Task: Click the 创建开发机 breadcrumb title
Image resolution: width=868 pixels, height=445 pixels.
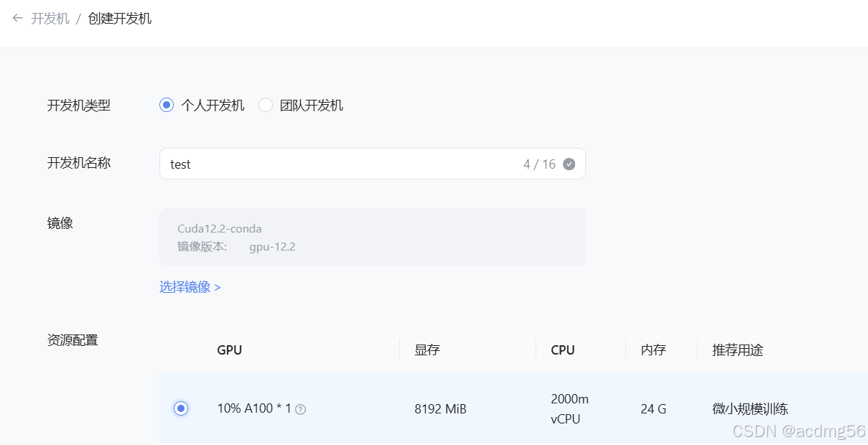Action: pyautogui.click(x=119, y=17)
